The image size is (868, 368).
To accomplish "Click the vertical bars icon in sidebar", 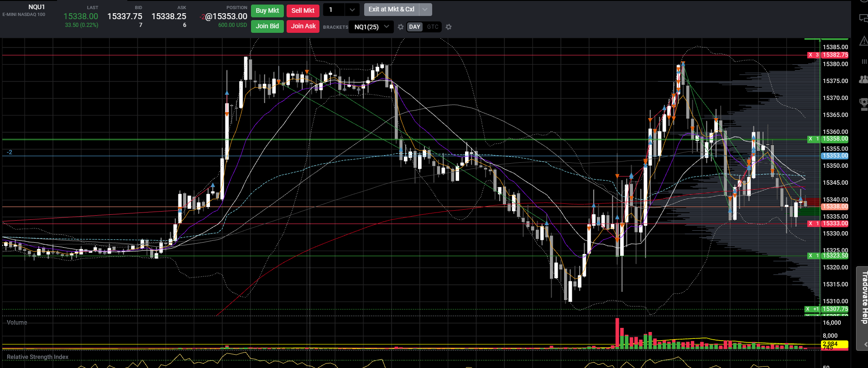I will pos(863,62).
